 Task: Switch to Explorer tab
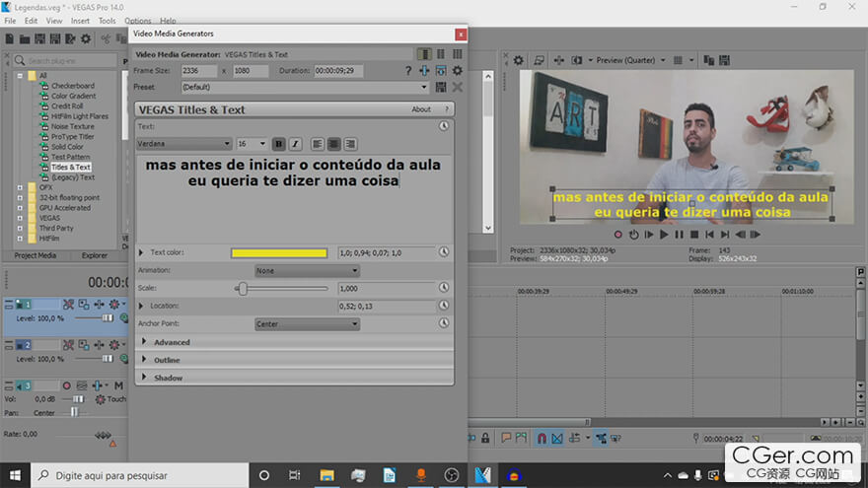(94, 255)
